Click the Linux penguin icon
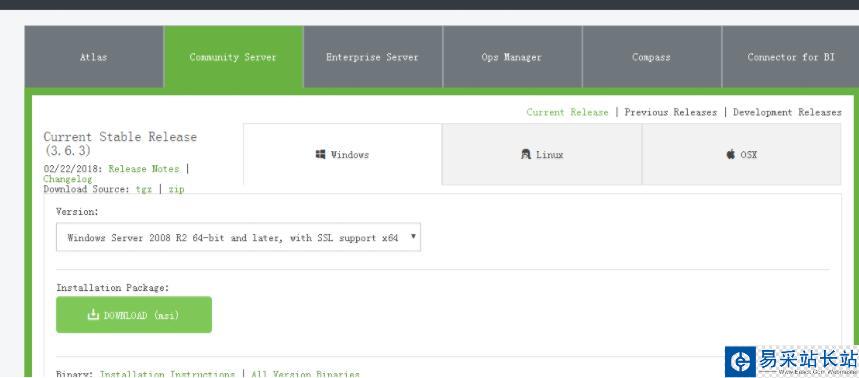 coord(526,154)
